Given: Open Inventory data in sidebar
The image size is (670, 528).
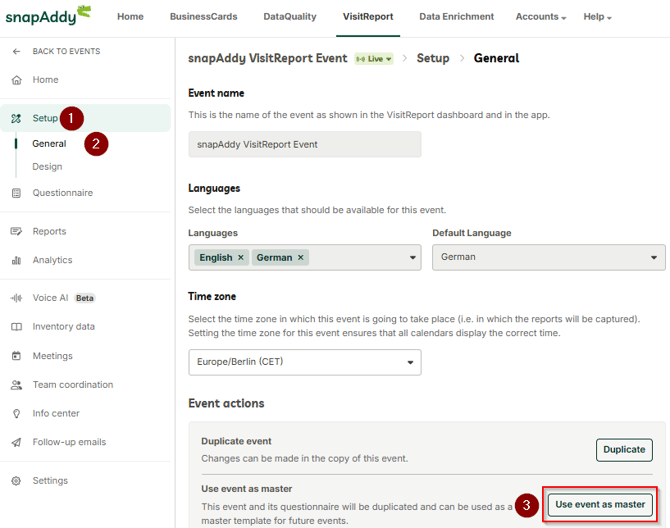Looking at the screenshot, I should click(x=64, y=327).
